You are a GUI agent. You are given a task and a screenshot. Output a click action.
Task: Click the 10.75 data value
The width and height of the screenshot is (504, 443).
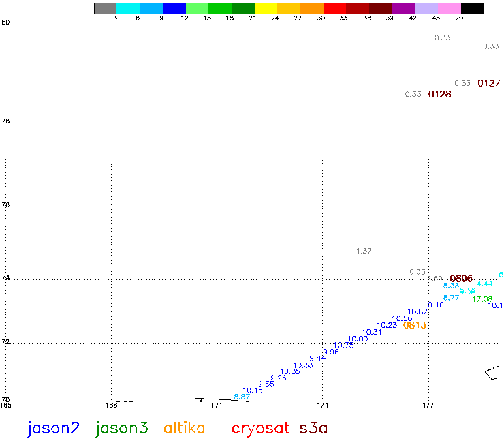(x=344, y=346)
